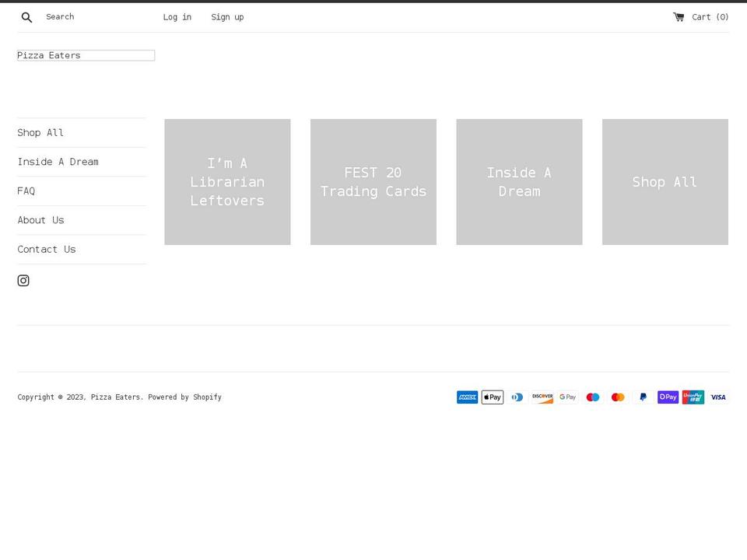The image size is (747, 560).
Task: Click the search magnifier icon
Action: 26,17
